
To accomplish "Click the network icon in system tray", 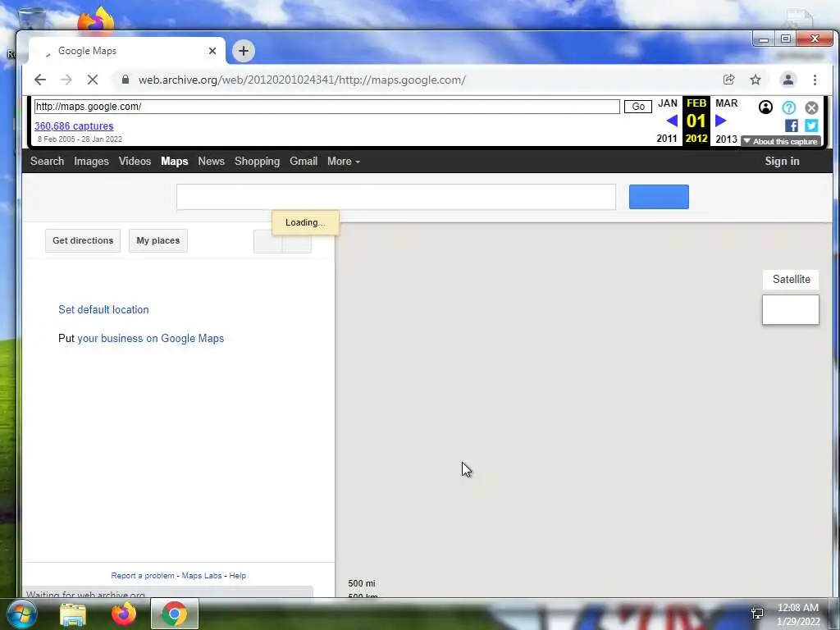I will (757, 614).
